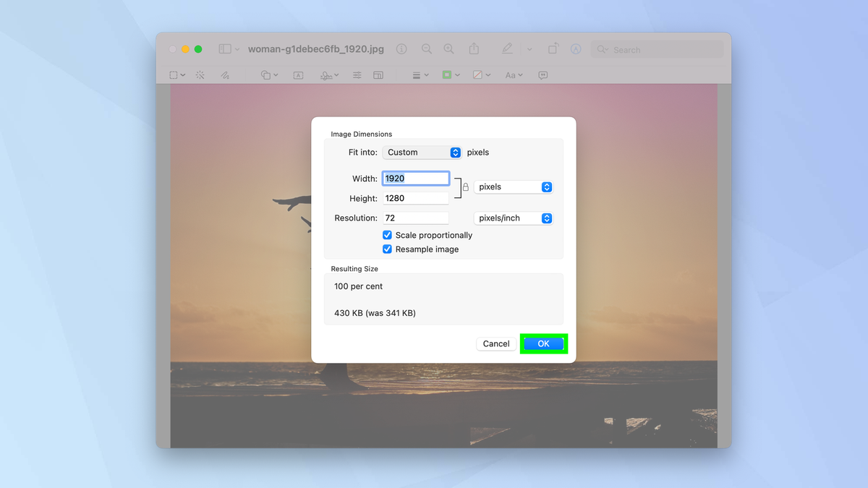The width and height of the screenshot is (868, 488).
Task: Insert a Text box with the Text tool
Action: click(x=297, y=74)
